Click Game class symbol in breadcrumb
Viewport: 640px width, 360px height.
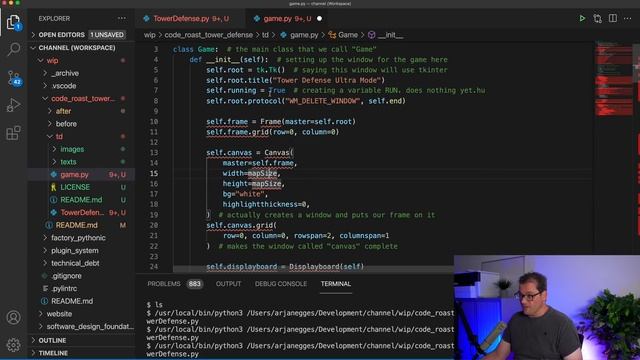tap(343, 35)
